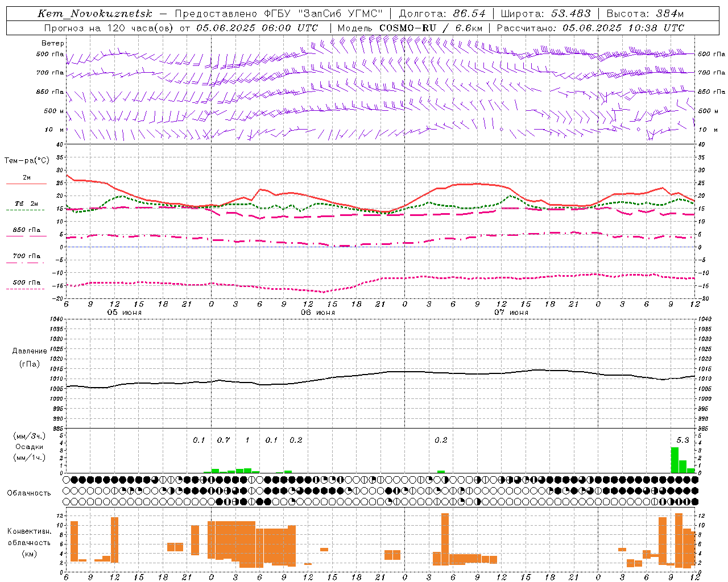Click the '07 июня' date label
This screenshot has width=728, height=582.
tap(511, 313)
